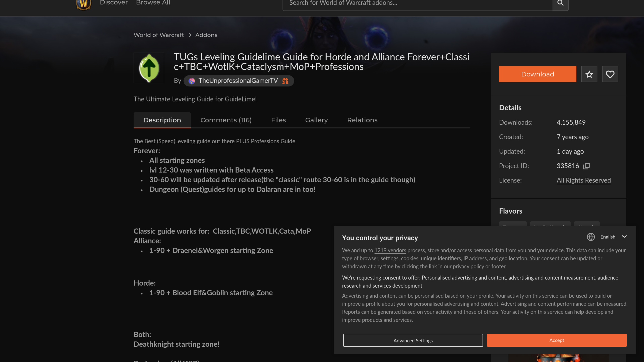
Task: Click the World of Warcraft logo icon
Action: point(84,4)
